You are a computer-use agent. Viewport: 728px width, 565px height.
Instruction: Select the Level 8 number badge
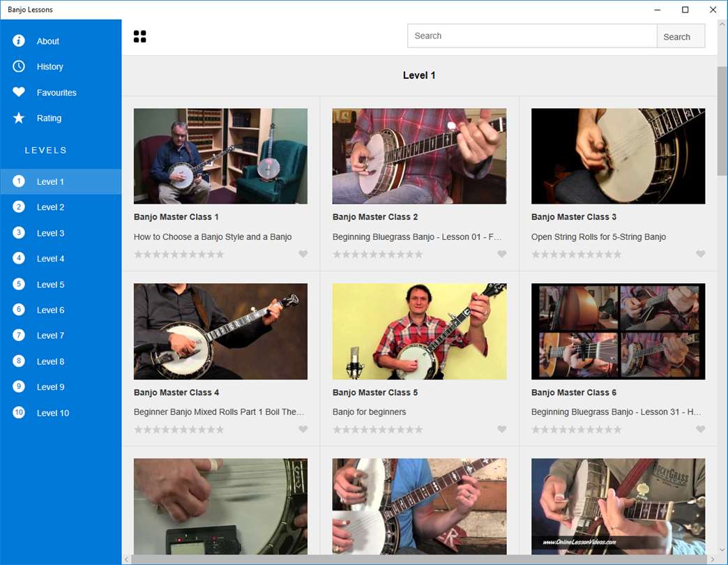point(19,361)
